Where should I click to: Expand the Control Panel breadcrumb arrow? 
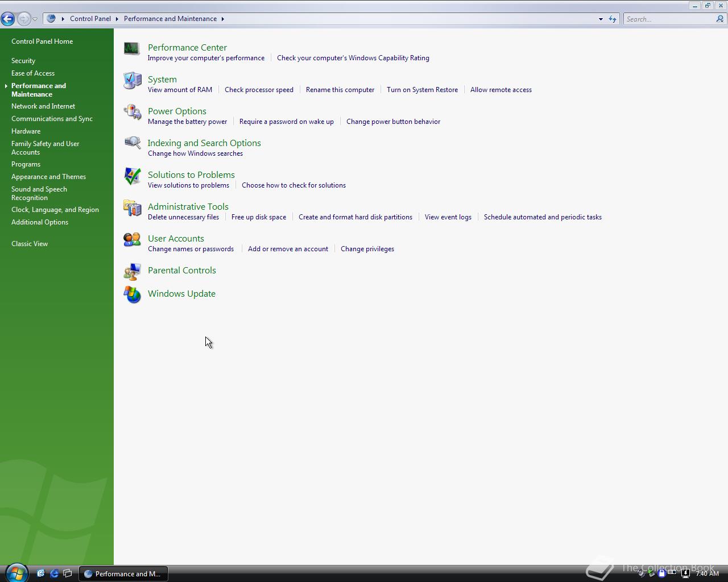click(x=117, y=19)
